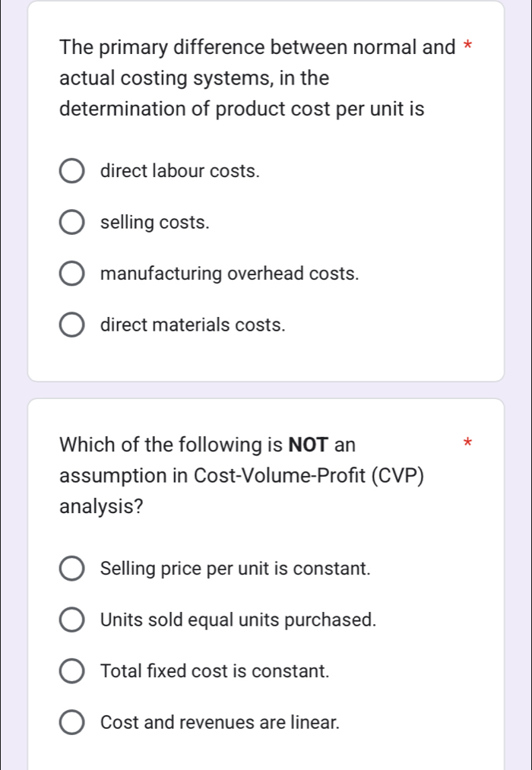Mark the 'direct materials costs.' radio button
532x770 pixels.
(72, 326)
